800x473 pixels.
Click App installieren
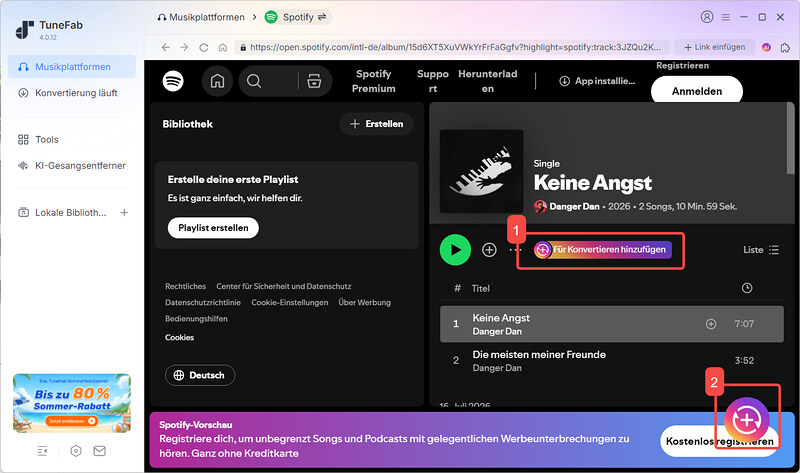coord(597,81)
